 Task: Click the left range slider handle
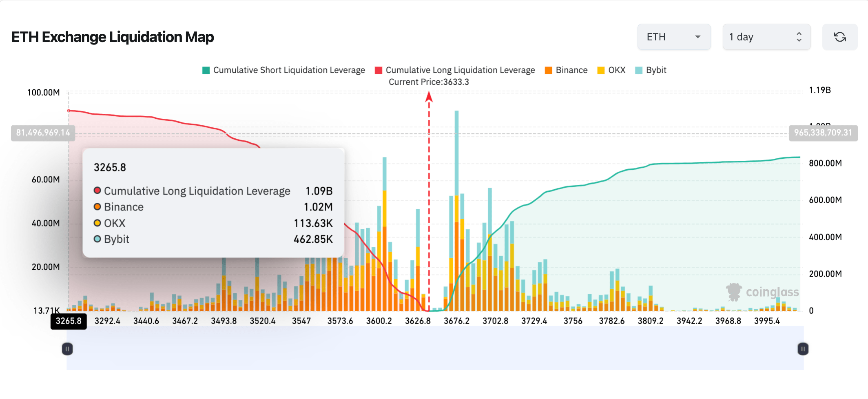67,349
